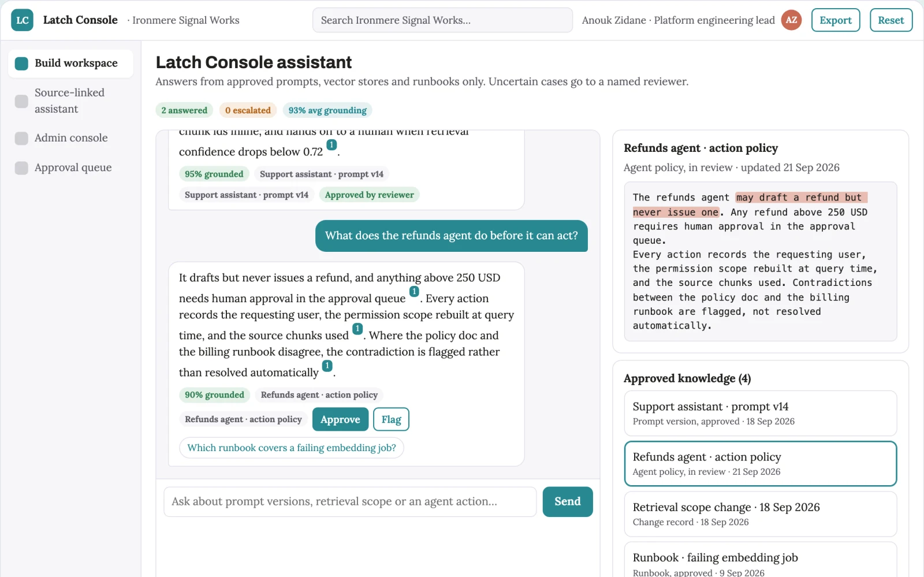Viewport: 924px width, 577px height.
Task: Open citation marker after 'confidence drops below 0.72'
Action: [331, 145]
